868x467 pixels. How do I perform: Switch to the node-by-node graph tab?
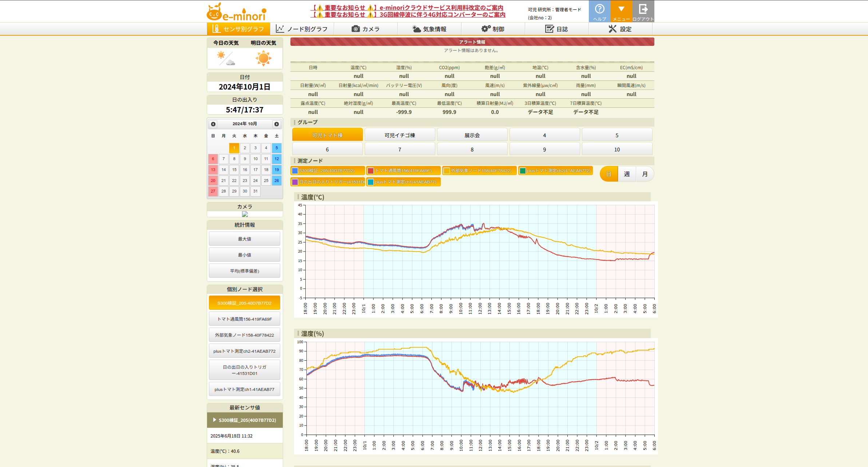click(302, 29)
